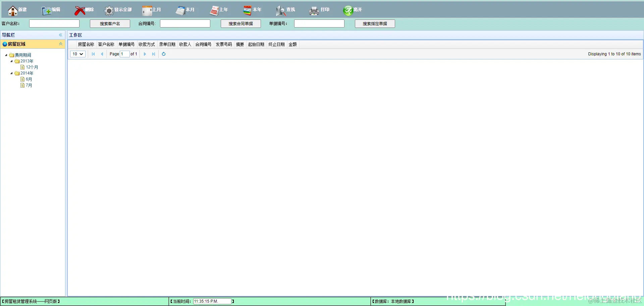Select the 6月 tree item
Screen dimensions: 644x306
click(29, 79)
